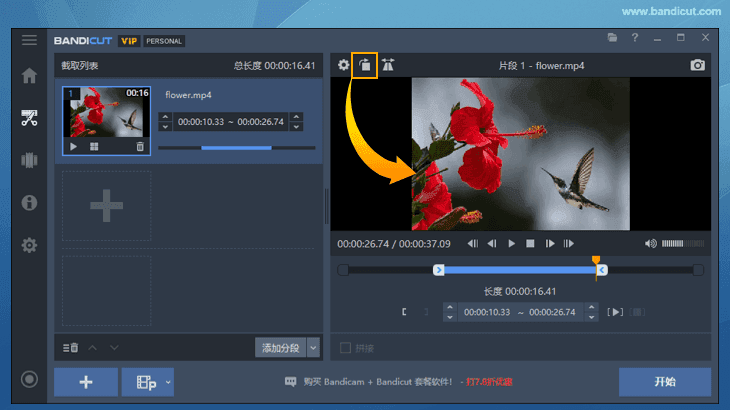Click the orange playhead marker on timeline
Viewport: 730px width, 410px height.
coord(596,262)
